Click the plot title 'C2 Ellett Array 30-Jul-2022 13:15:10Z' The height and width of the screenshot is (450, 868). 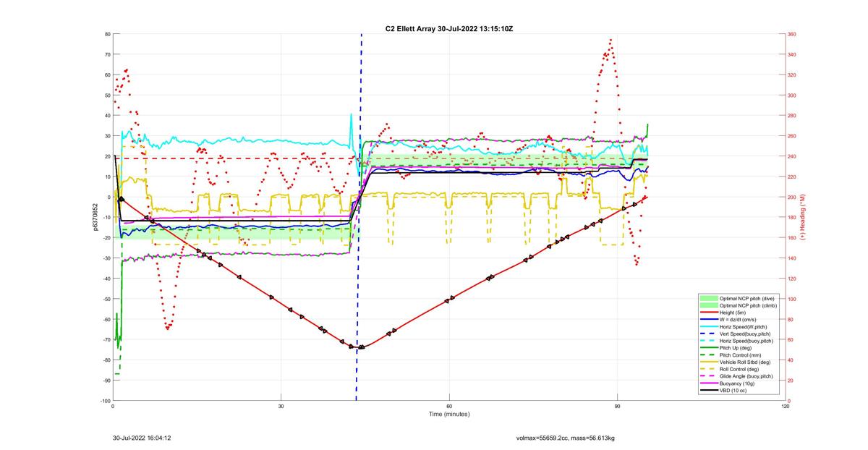(448, 28)
